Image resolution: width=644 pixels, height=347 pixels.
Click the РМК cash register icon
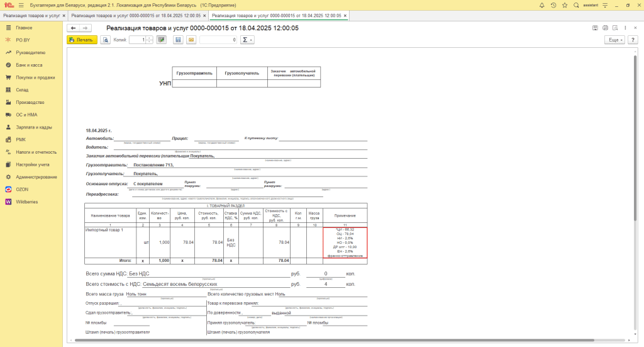tap(8, 139)
